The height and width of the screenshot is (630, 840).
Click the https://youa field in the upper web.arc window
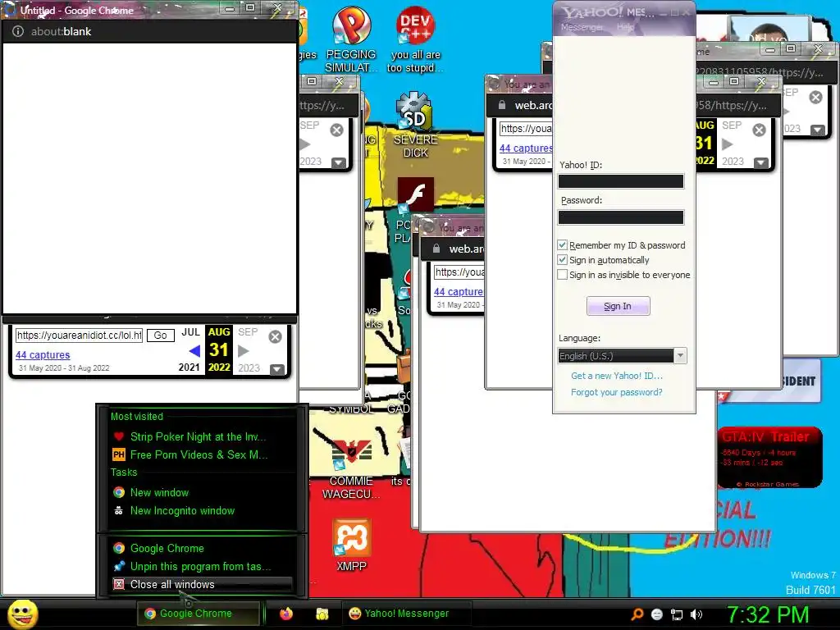pos(526,129)
